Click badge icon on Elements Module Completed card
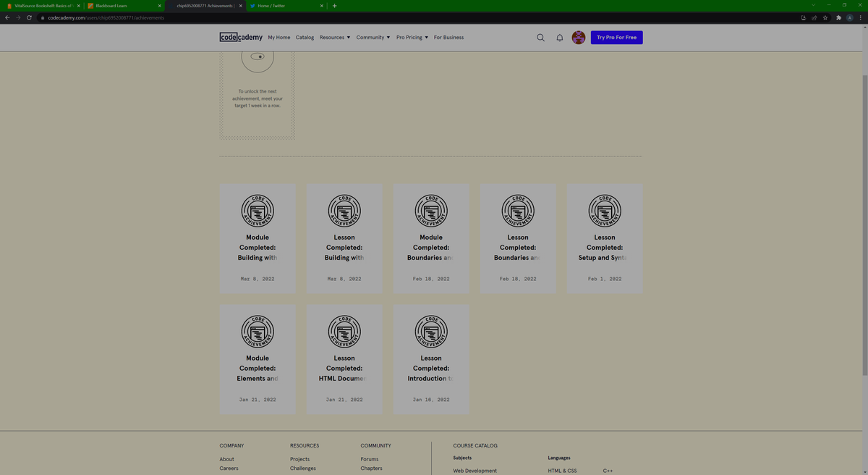The image size is (868, 475). coord(258,332)
